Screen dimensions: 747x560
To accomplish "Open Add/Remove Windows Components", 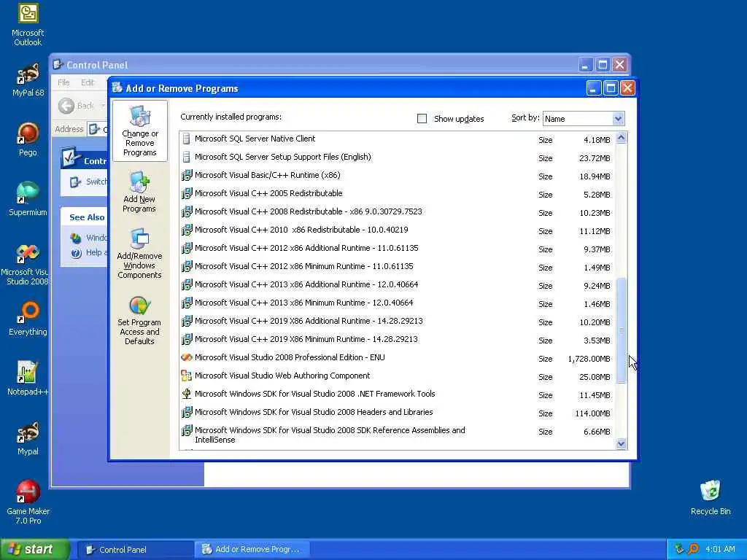I will tap(139, 253).
